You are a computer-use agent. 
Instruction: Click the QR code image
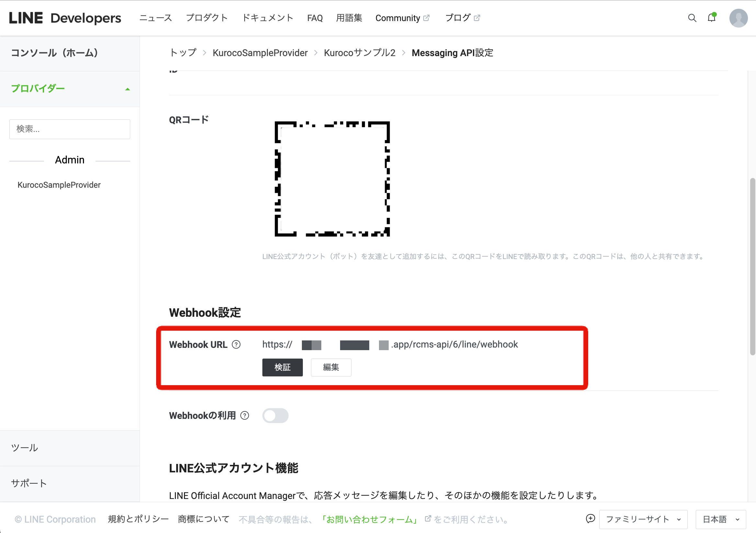(x=332, y=179)
